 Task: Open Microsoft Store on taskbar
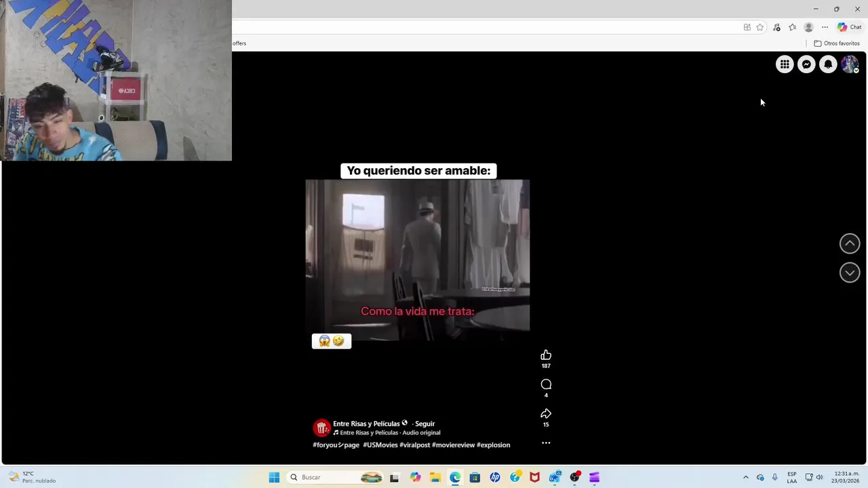[475, 477]
